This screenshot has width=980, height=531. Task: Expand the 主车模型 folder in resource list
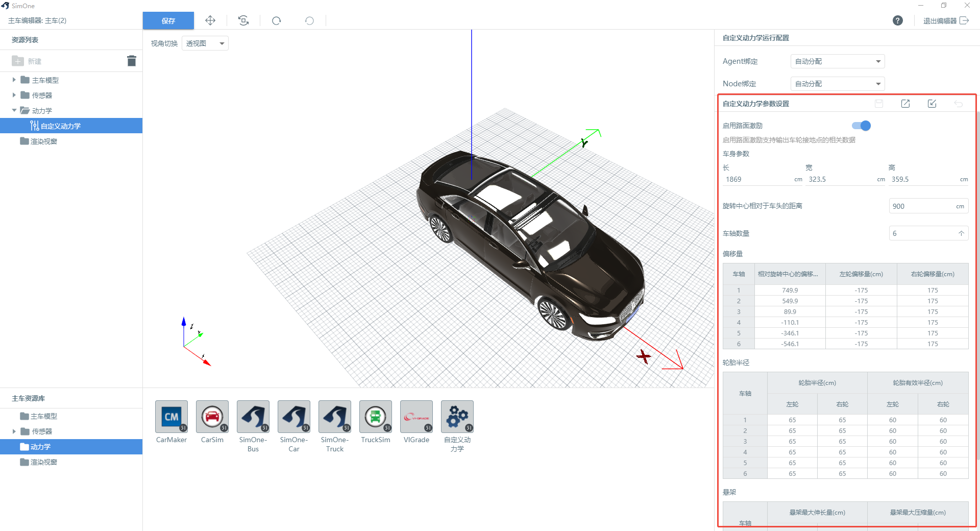click(x=14, y=80)
